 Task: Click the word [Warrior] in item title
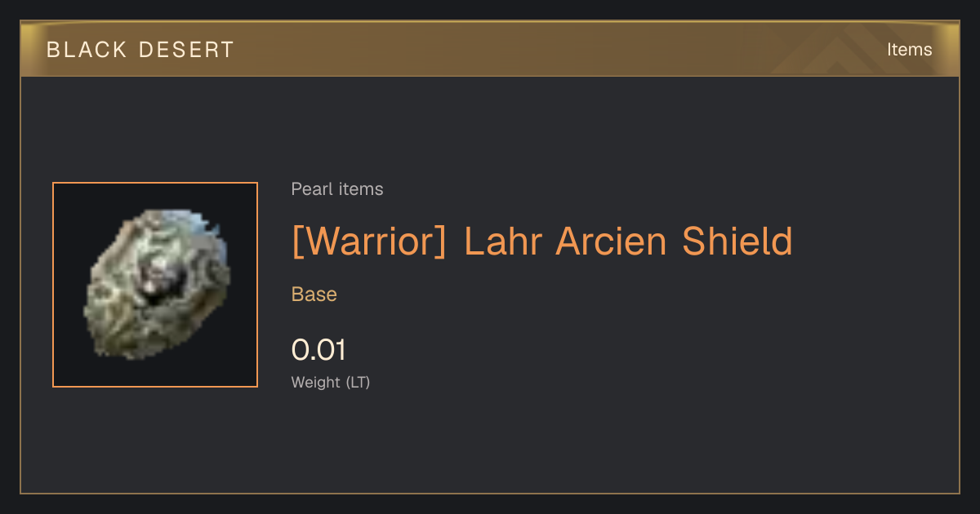pos(369,241)
